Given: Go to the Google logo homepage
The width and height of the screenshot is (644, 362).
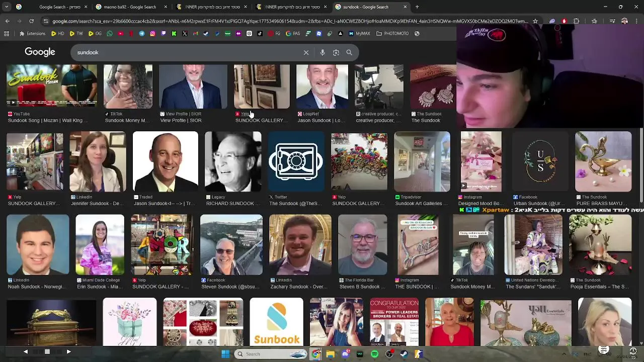Looking at the screenshot, I should pos(40,52).
